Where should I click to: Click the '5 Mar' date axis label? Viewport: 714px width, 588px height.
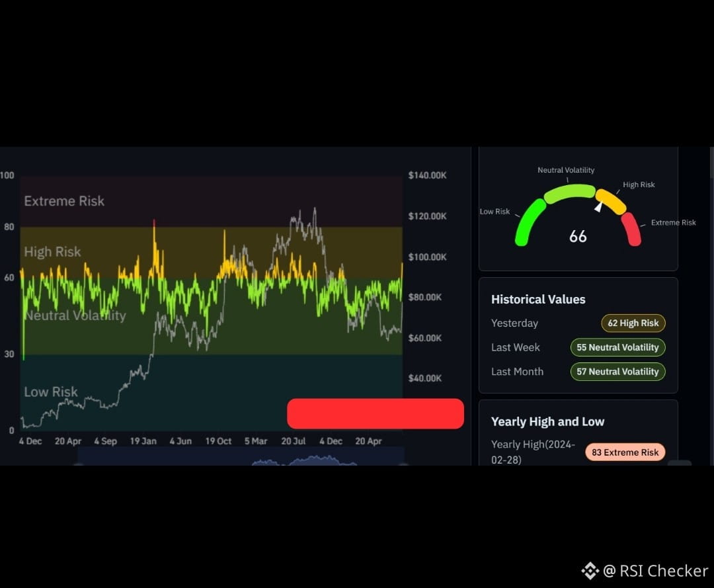[255, 441]
